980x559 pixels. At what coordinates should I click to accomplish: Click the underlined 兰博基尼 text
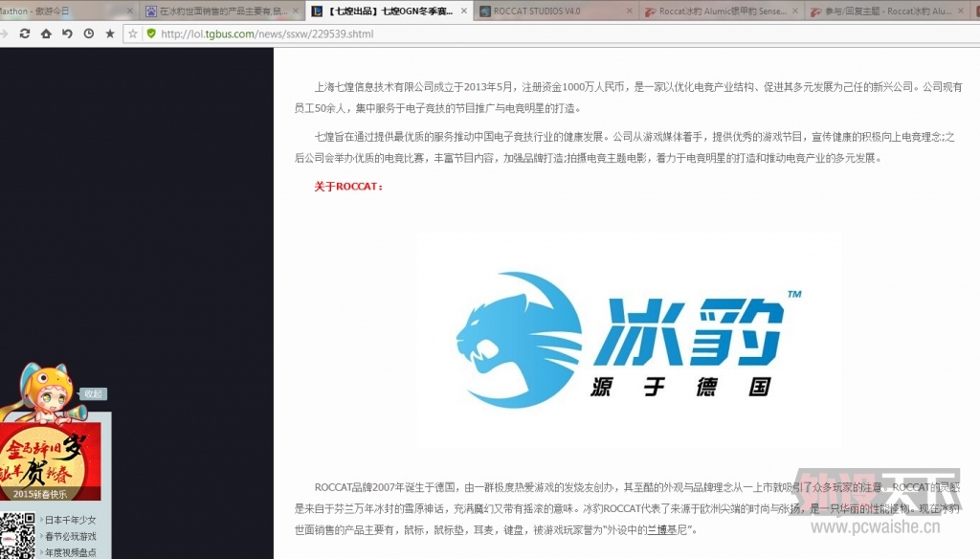coord(667,530)
